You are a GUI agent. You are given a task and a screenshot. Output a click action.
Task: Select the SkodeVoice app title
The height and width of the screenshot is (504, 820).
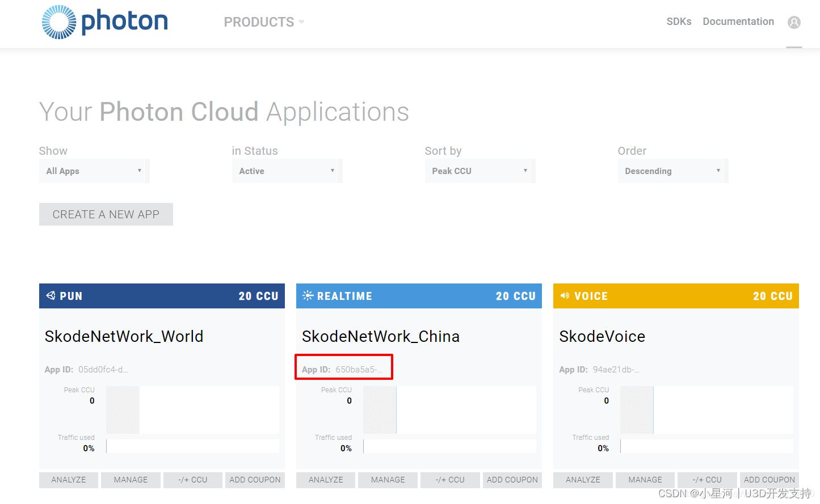[602, 336]
